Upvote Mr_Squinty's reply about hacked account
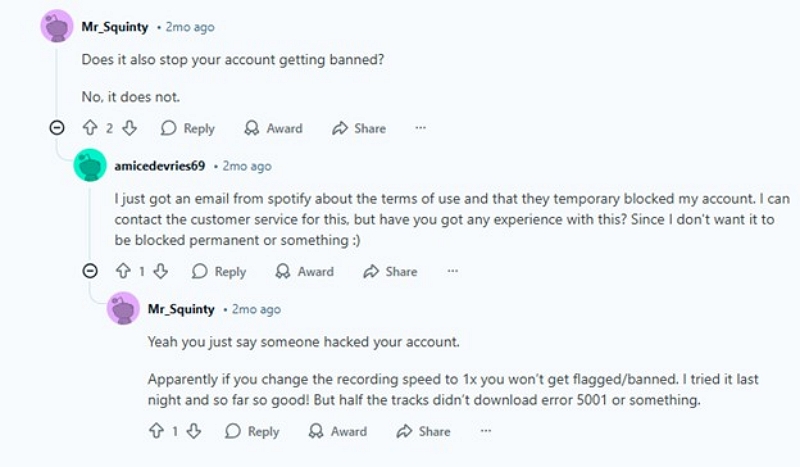The image size is (800, 467). (155, 431)
